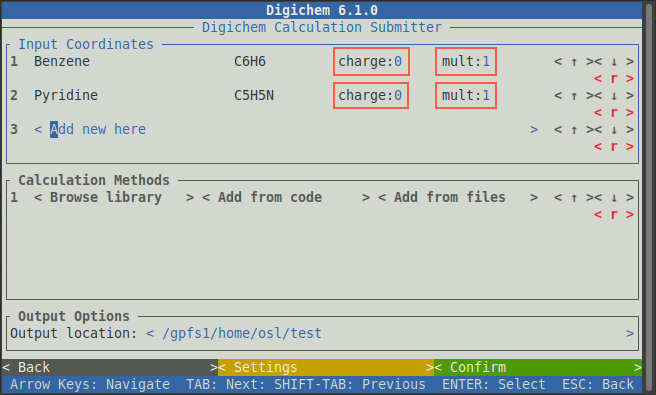
Task: Move Pyridine up with its up arrow
Action: pyautogui.click(x=574, y=96)
